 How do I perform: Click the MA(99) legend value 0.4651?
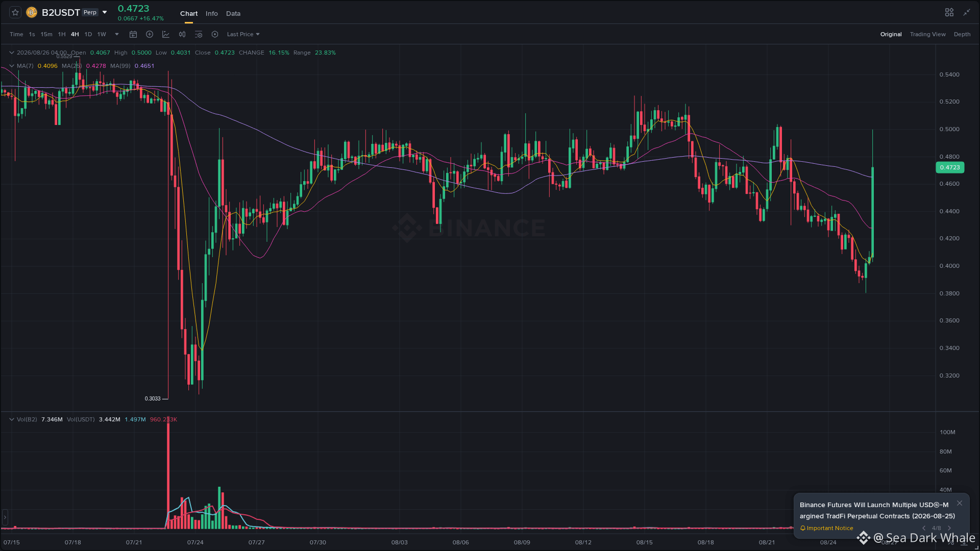pyautogui.click(x=144, y=66)
